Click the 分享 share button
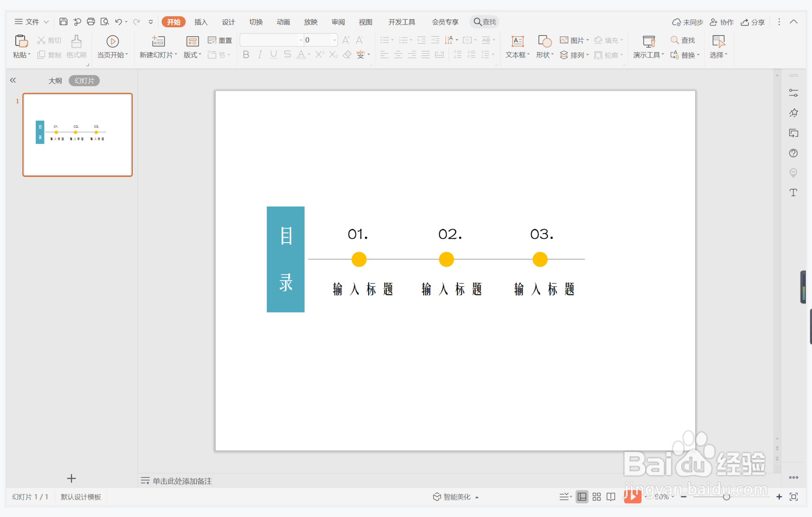 click(753, 22)
